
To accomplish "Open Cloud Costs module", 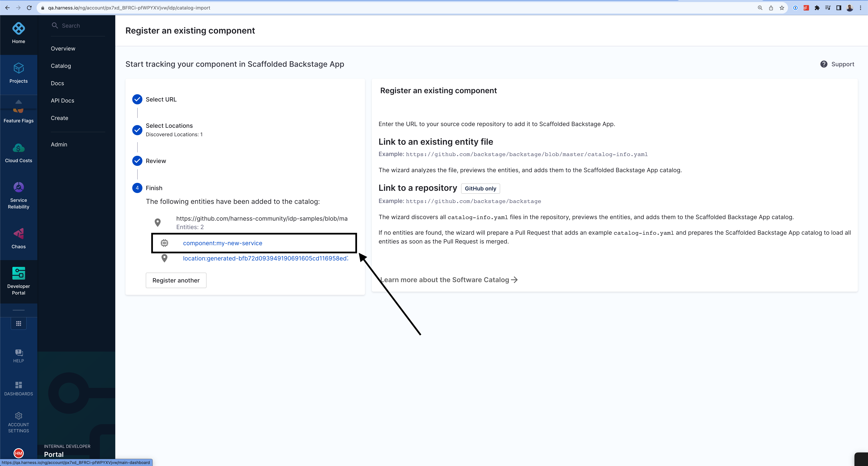I will point(18,148).
